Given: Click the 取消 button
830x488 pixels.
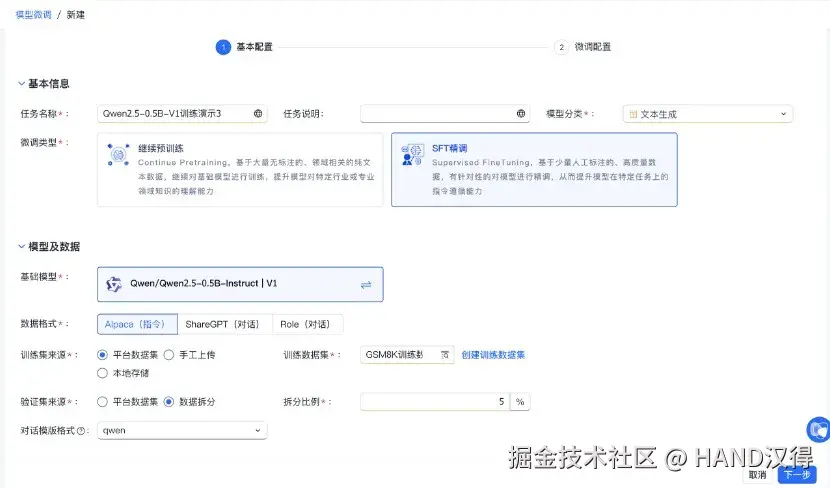Looking at the screenshot, I should click(x=757, y=474).
